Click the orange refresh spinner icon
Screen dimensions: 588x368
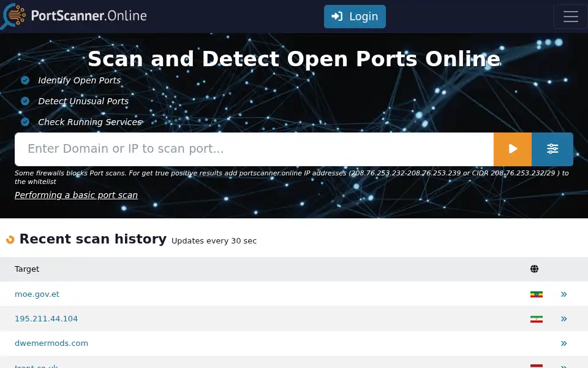pos(10,240)
